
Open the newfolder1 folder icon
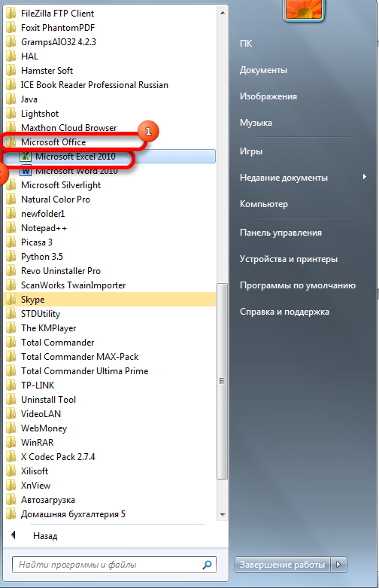coord(11,214)
